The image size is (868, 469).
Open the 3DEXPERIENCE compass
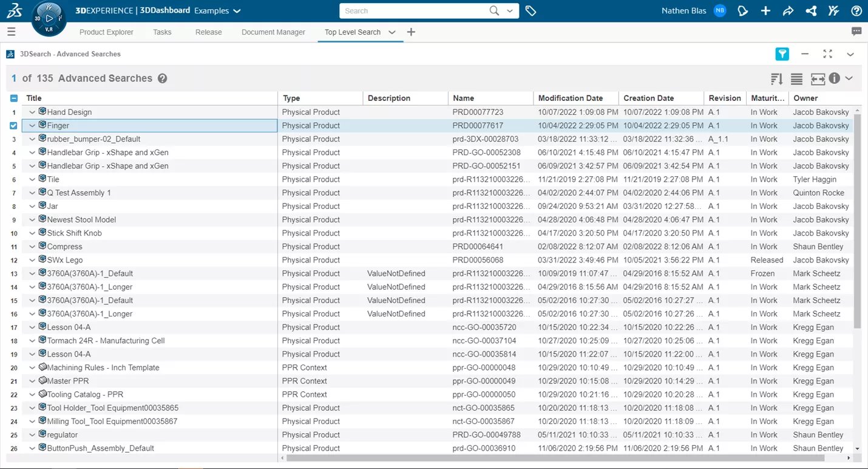click(50, 18)
